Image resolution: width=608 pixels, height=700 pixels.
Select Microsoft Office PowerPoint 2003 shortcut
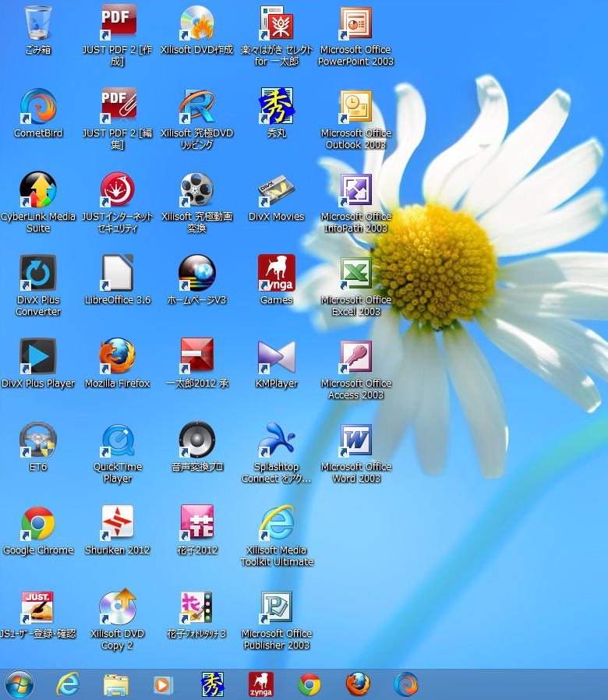pos(356,23)
